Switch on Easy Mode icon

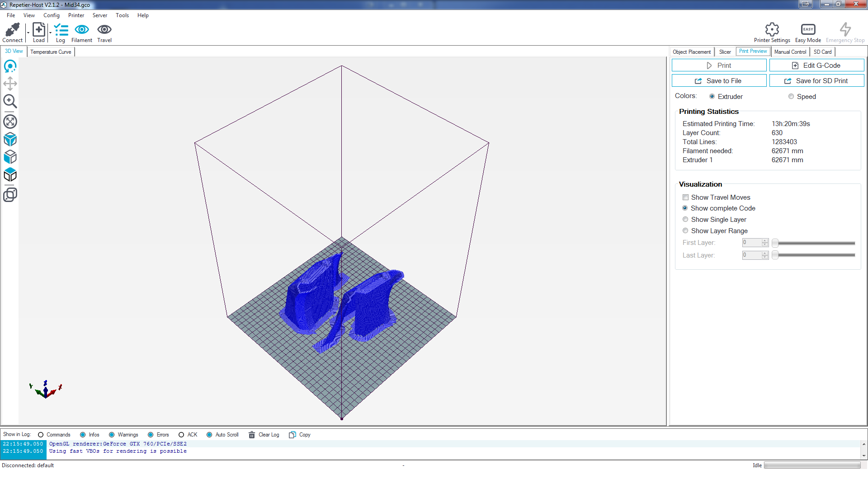(808, 30)
